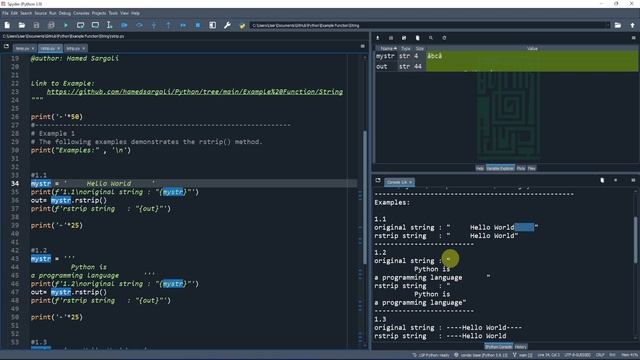Save data icon in Variable Explorer
This screenshot has width=640, height=360.
[x=391, y=38]
